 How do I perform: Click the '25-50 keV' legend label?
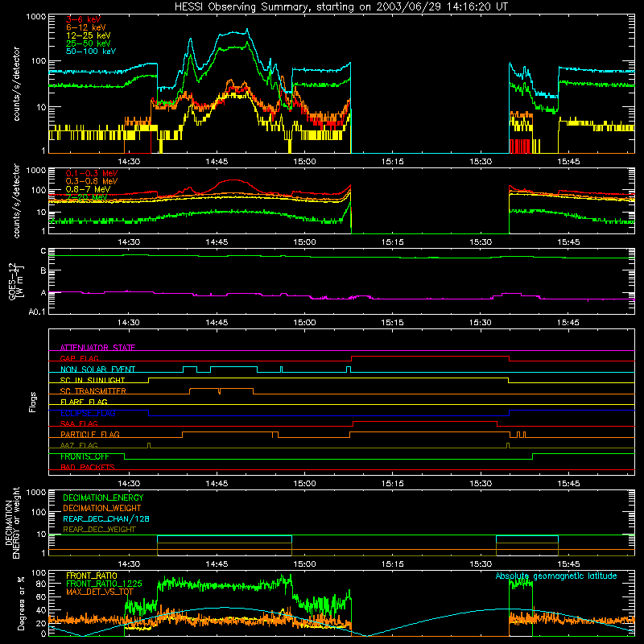point(88,43)
